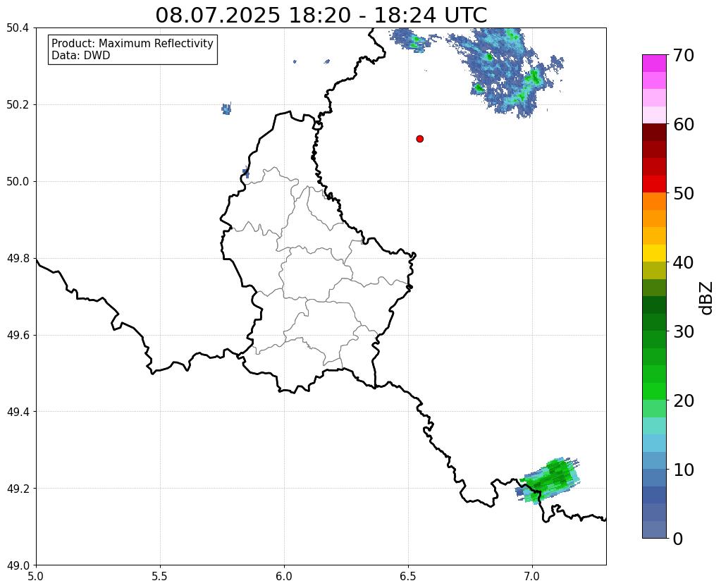721x588 pixels.
Task: Click colorbar tick label "40"
Action: (x=684, y=262)
